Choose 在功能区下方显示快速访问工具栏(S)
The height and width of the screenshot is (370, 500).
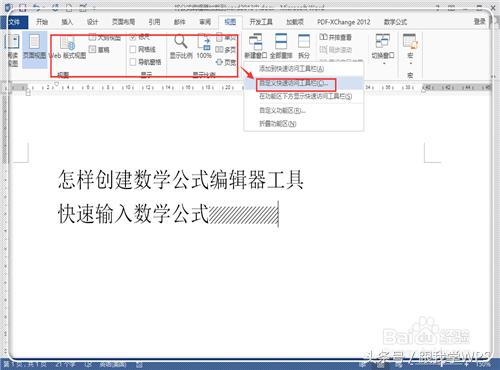[x=304, y=97]
